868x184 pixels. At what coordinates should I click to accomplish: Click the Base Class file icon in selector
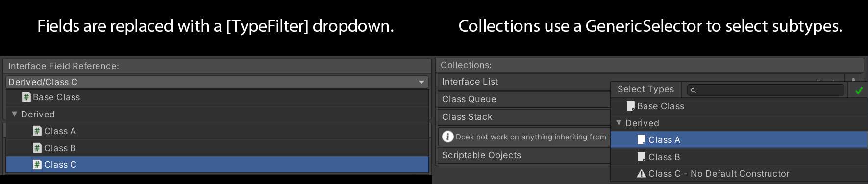631,106
